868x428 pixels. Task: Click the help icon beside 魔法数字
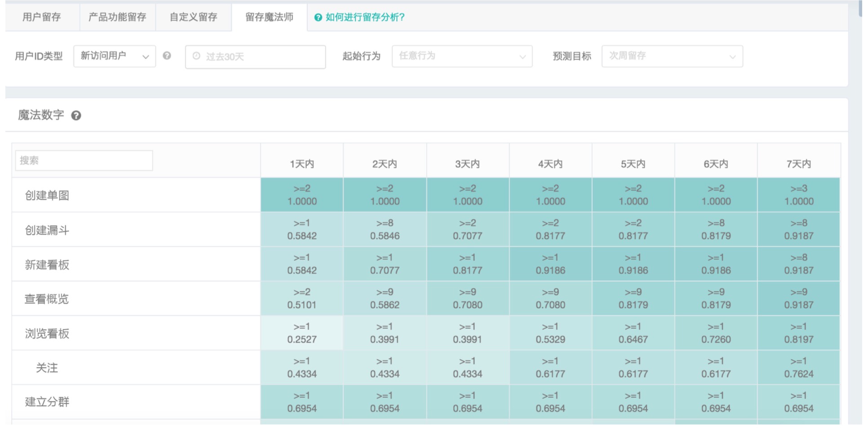76,116
